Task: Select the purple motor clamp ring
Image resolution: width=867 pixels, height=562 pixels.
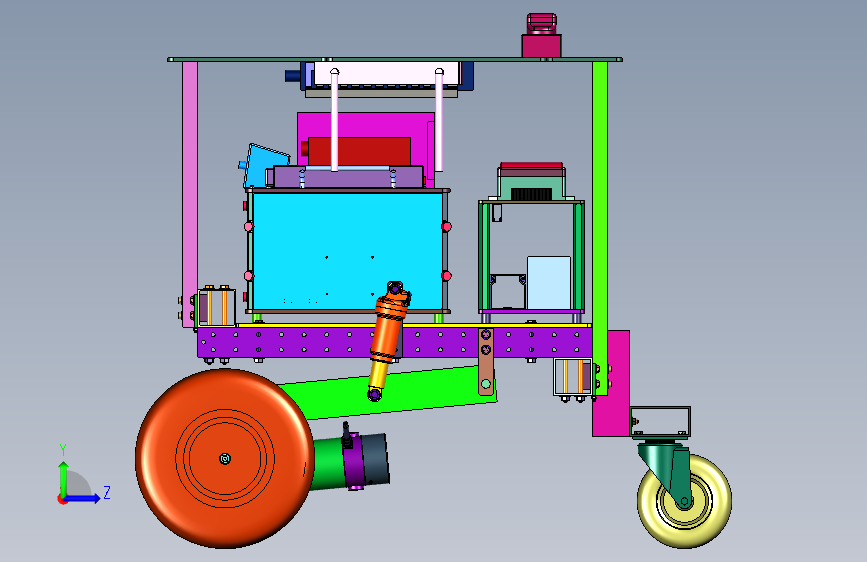Action: [353, 461]
